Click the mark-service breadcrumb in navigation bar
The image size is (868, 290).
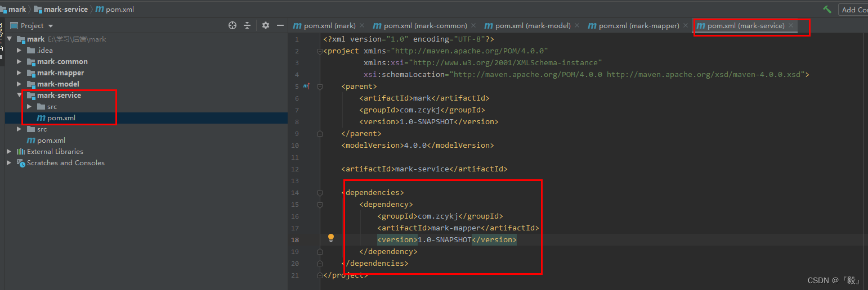[x=61, y=9]
